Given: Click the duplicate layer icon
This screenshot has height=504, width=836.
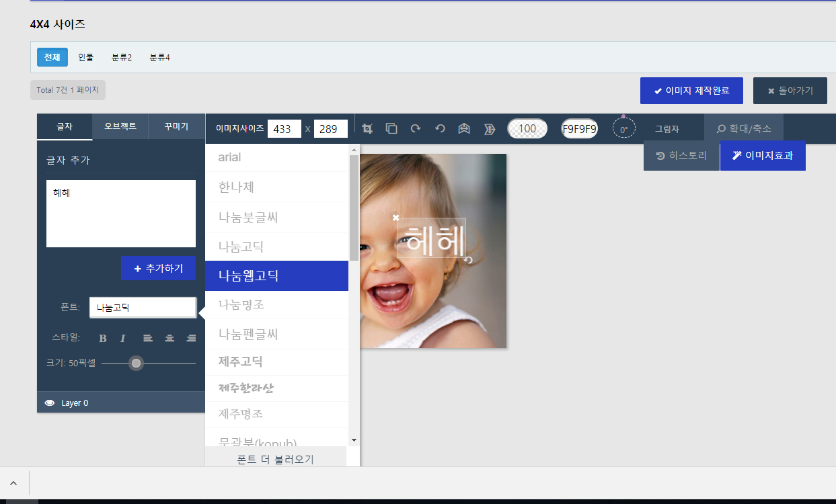Looking at the screenshot, I should pyautogui.click(x=391, y=128).
